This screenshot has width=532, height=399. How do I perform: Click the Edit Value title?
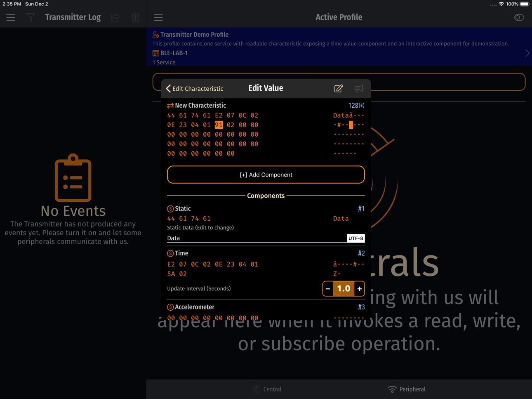pyautogui.click(x=266, y=88)
